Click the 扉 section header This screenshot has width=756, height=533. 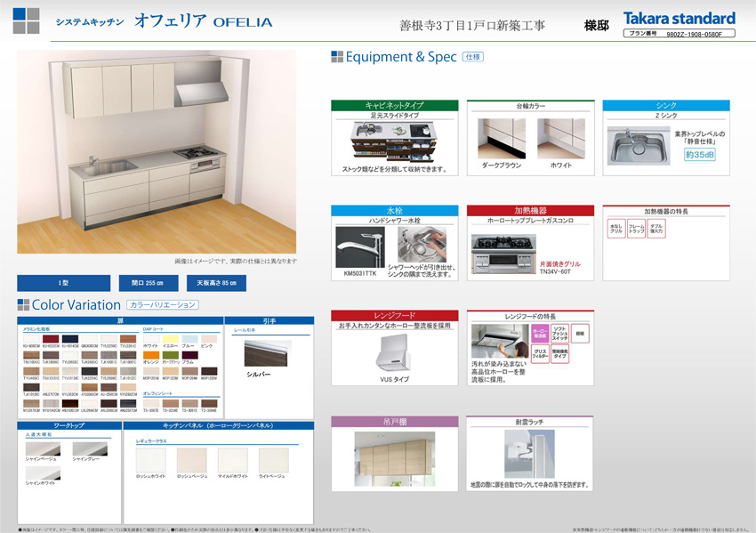coord(120,320)
